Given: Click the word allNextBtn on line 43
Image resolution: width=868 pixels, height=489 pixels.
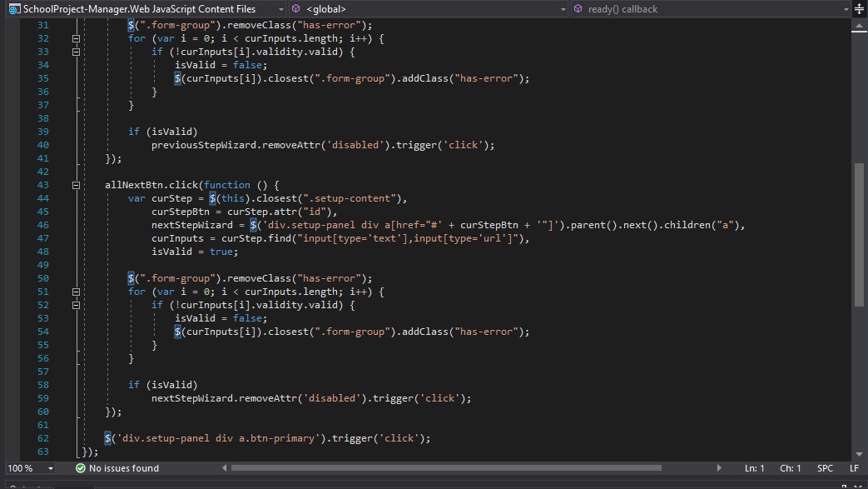Looking at the screenshot, I should click(134, 185).
